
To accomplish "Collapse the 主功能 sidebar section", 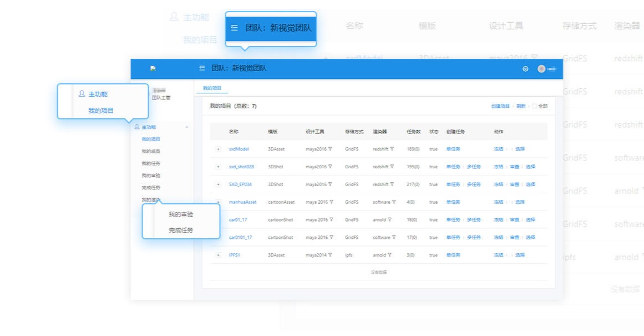I will click(x=186, y=127).
